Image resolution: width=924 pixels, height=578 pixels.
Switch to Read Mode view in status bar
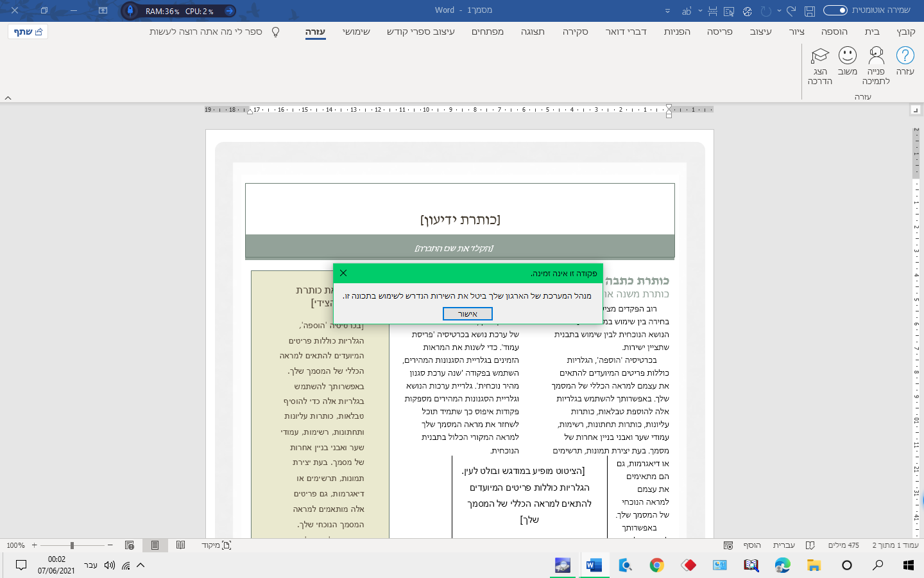coord(180,545)
